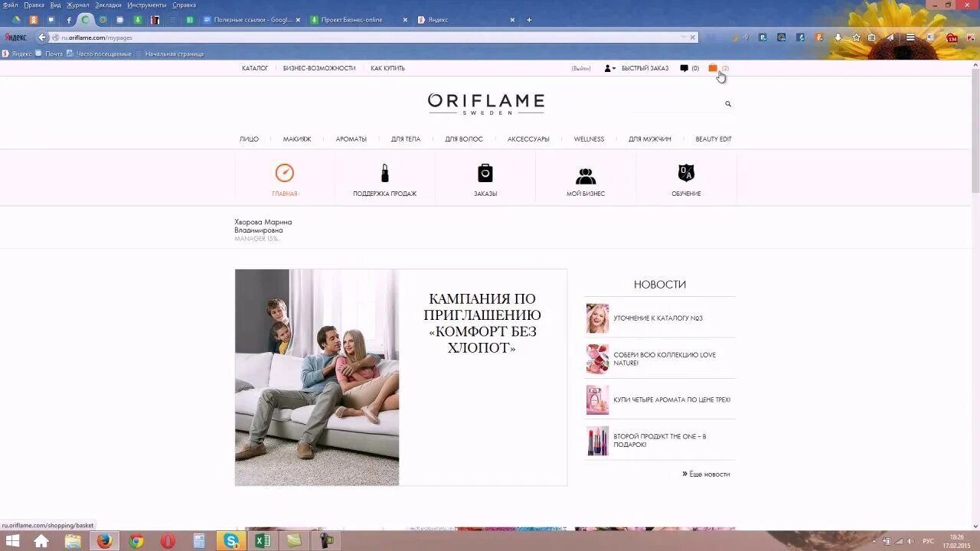Click the account person icon
Viewport: 980px width, 551px height.
tap(608, 68)
